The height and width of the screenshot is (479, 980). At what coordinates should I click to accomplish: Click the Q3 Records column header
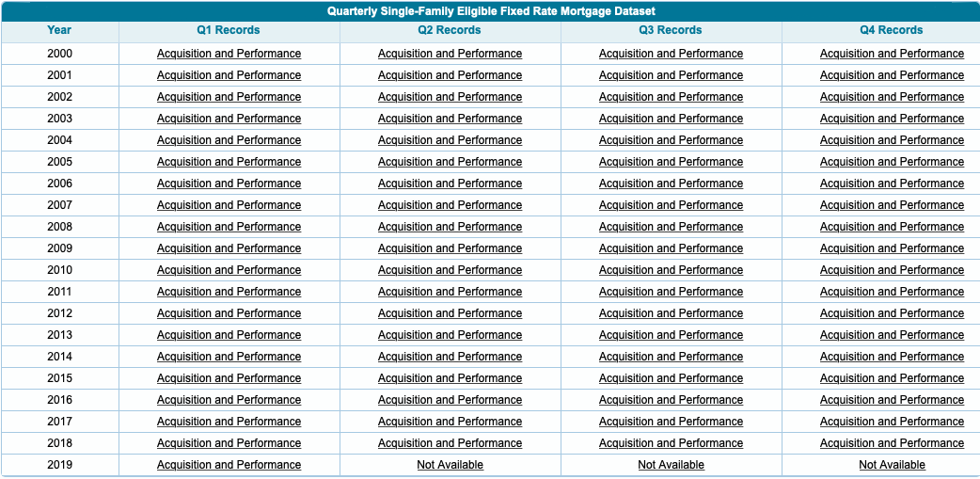[671, 30]
